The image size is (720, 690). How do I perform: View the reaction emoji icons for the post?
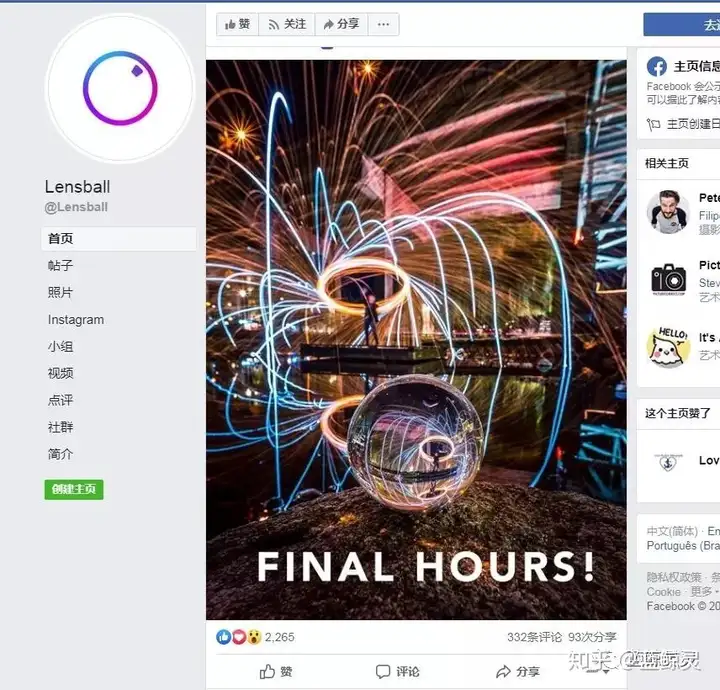239,637
